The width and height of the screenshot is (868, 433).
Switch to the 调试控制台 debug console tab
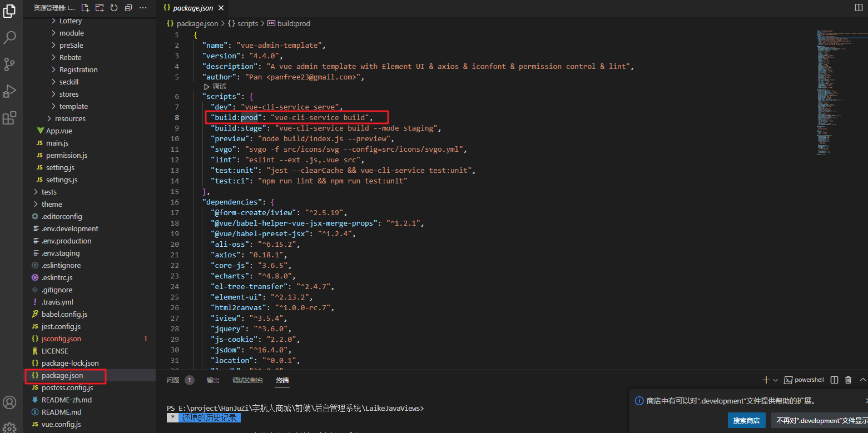[x=247, y=380]
